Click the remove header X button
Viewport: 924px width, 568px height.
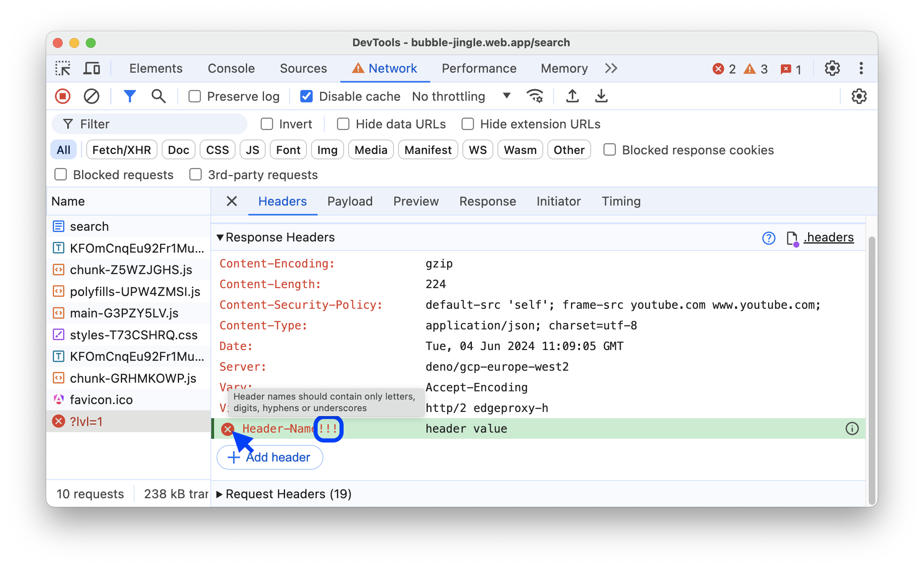point(227,428)
